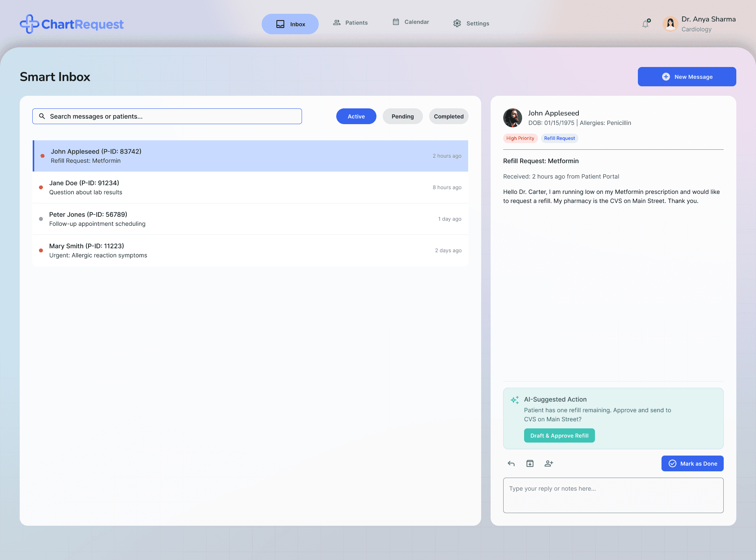
Task: Click Dr. Anya Sharma's avatar
Action: click(x=670, y=24)
